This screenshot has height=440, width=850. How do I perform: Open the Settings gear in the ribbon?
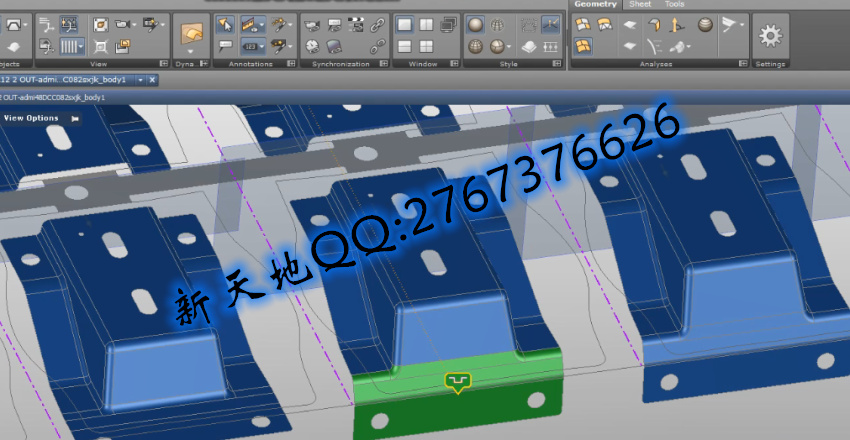point(770,36)
